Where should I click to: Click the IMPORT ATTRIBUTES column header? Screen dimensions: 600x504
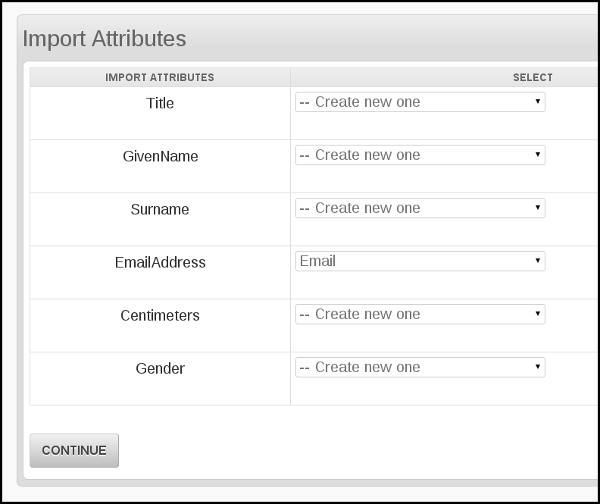click(160, 77)
